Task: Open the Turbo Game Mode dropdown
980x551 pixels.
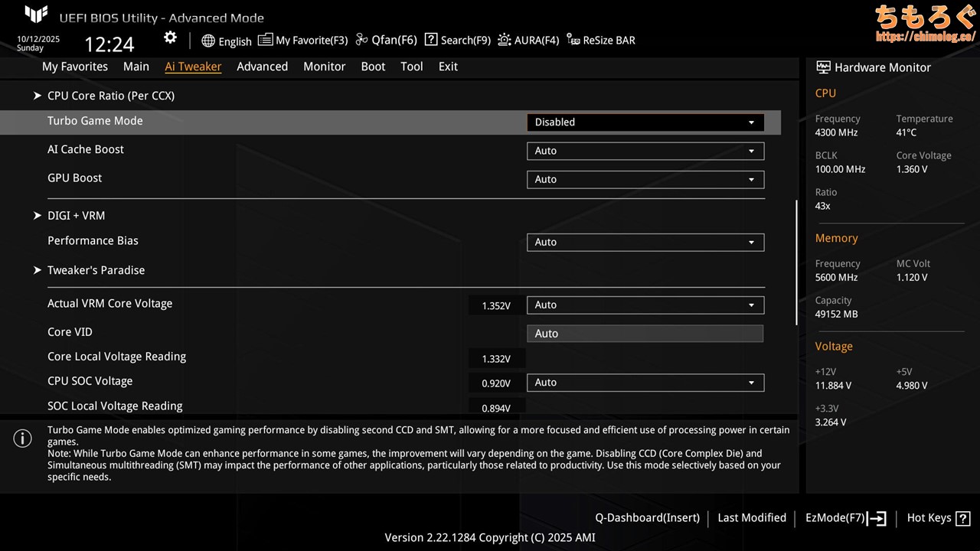Action: pyautogui.click(x=645, y=122)
